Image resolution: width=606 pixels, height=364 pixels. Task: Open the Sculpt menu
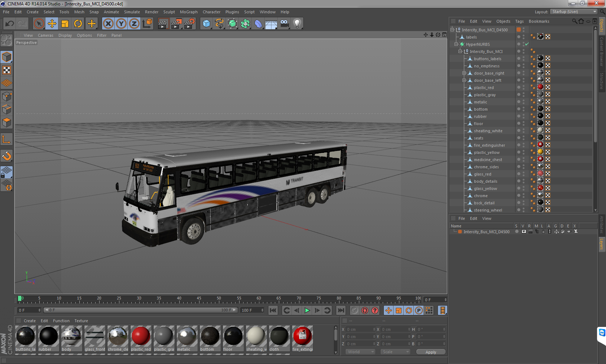(169, 12)
